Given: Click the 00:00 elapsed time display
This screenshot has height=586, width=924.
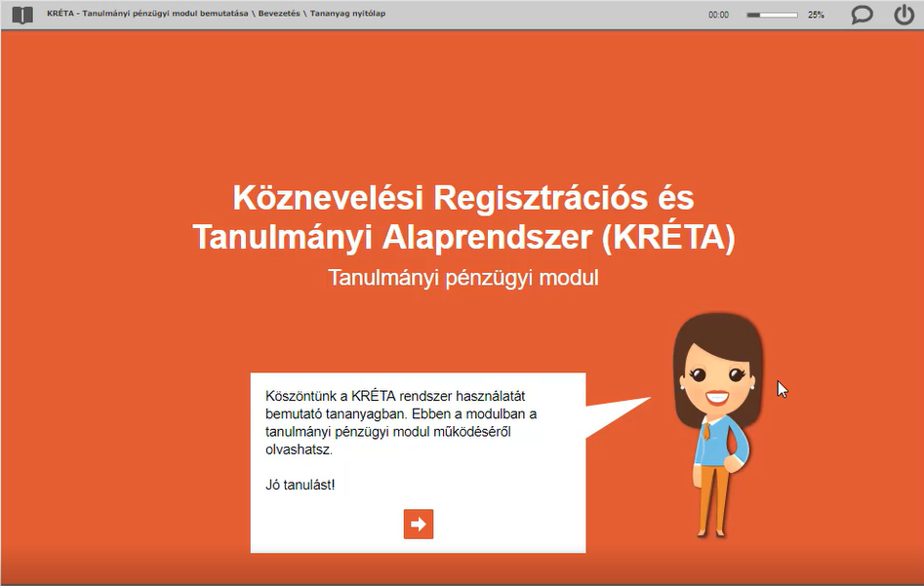Looking at the screenshot, I should [718, 15].
